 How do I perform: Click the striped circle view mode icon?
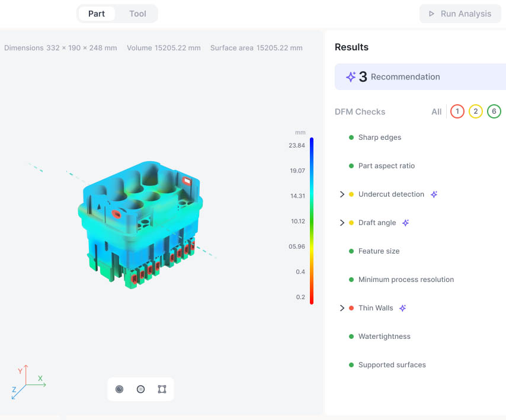(140, 389)
